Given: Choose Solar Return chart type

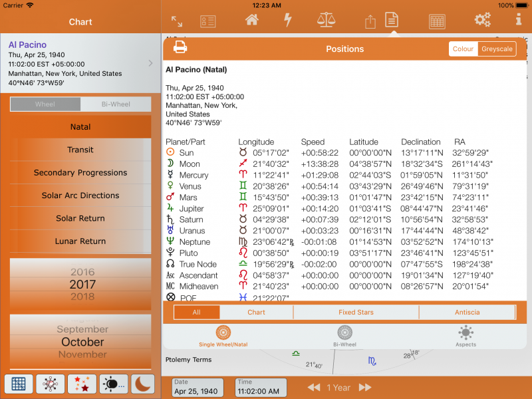Looking at the screenshot, I should 80,219.
